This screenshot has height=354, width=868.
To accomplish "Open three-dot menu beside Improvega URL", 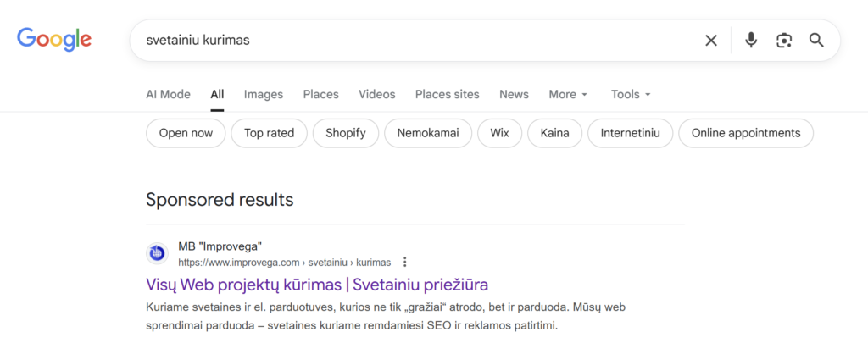I will point(405,263).
